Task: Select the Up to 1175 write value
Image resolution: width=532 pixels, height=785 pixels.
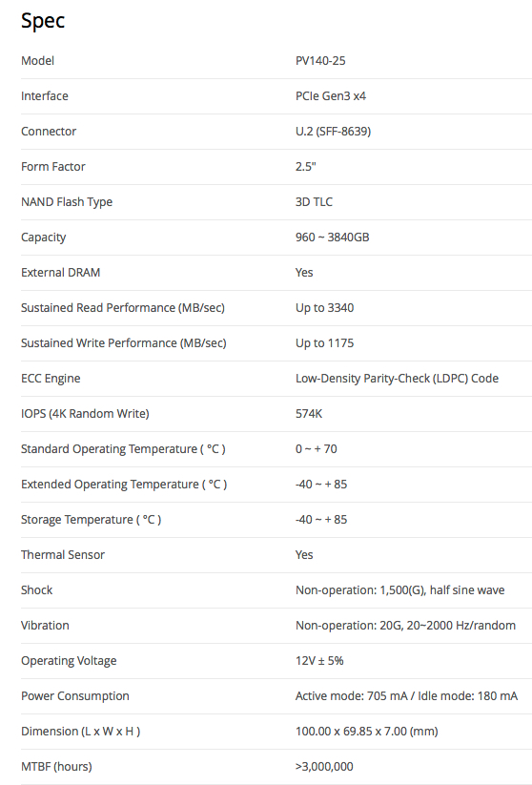Action: point(324,343)
